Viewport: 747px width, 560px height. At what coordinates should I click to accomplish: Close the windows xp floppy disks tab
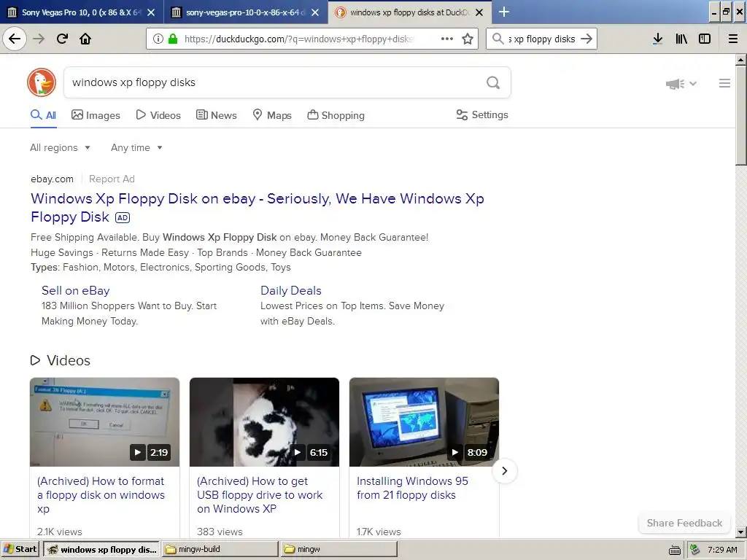(x=479, y=12)
